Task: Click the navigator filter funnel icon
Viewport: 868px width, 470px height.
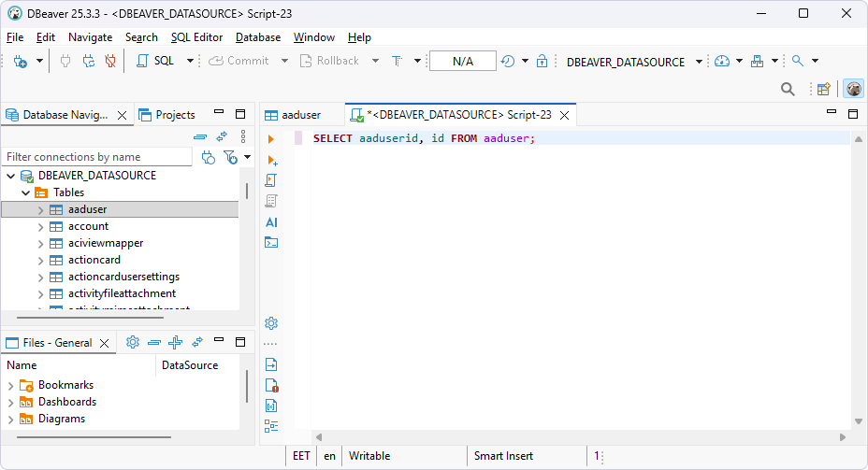Action: [x=230, y=158]
